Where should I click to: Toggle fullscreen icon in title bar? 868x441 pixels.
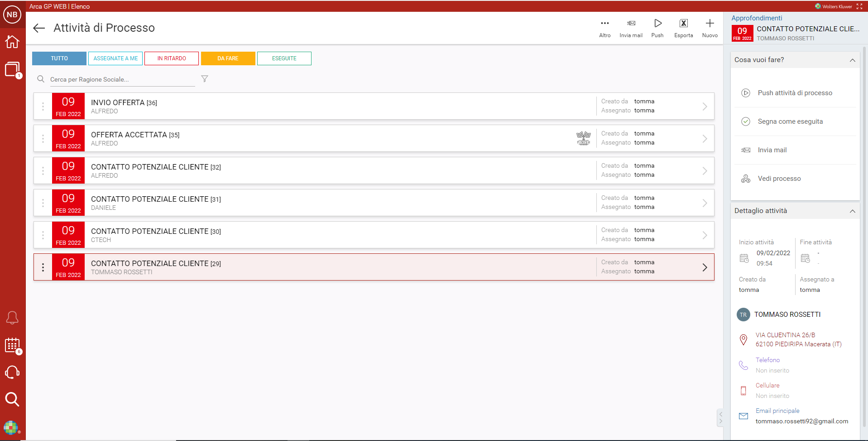[859, 6]
